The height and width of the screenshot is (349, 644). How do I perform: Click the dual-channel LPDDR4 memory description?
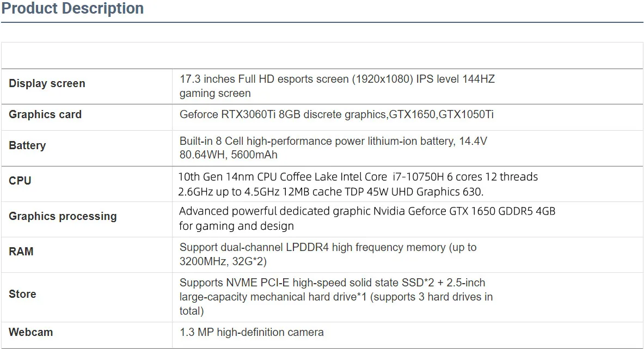pyautogui.click(x=328, y=247)
